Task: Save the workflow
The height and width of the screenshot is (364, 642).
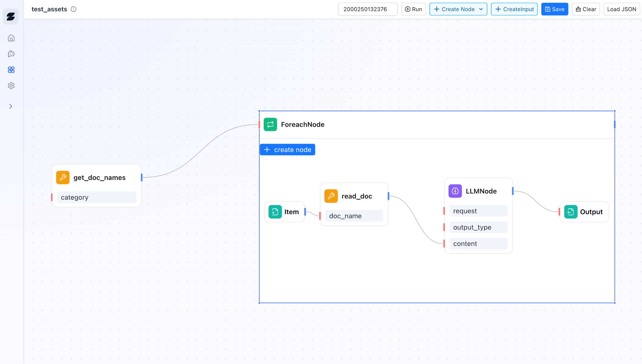Action: [x=555, y=9]
